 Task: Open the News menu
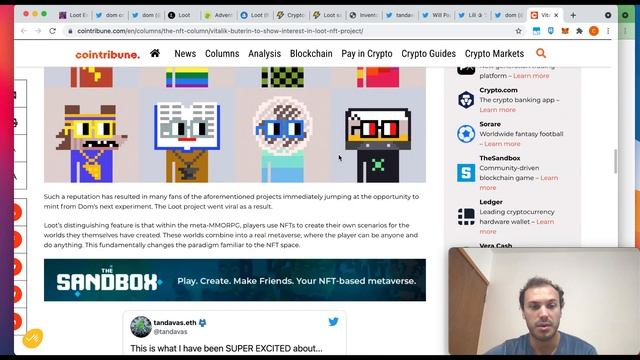pyautogui.click(x=185, y=53)
